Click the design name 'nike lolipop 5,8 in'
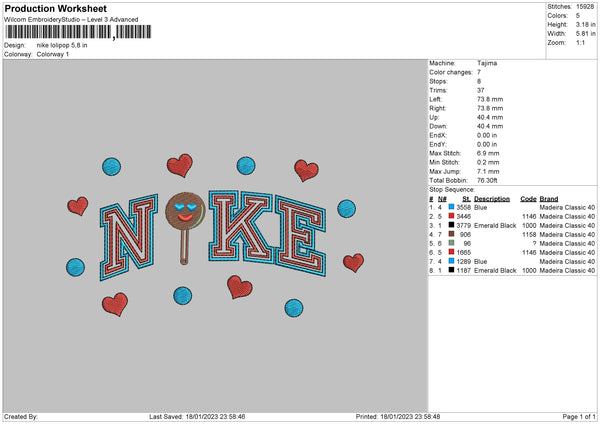This screenshot has width=600, height=424. [62, 45]
